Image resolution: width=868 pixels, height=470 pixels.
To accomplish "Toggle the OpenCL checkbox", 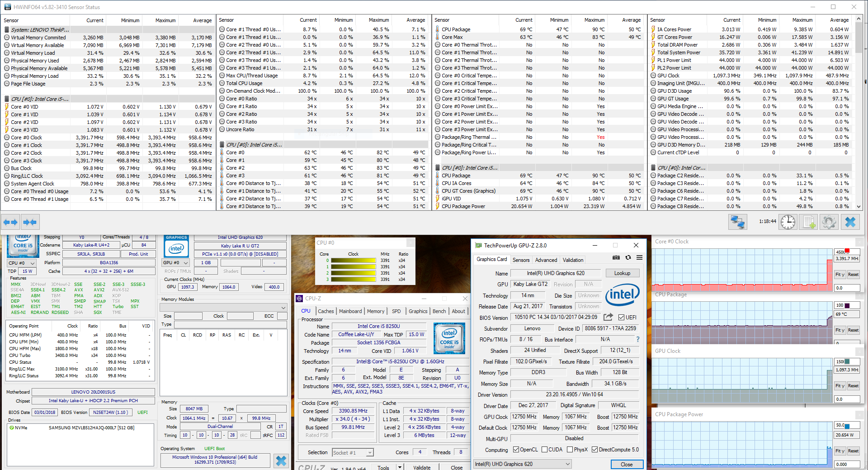I will click(516, 450).
